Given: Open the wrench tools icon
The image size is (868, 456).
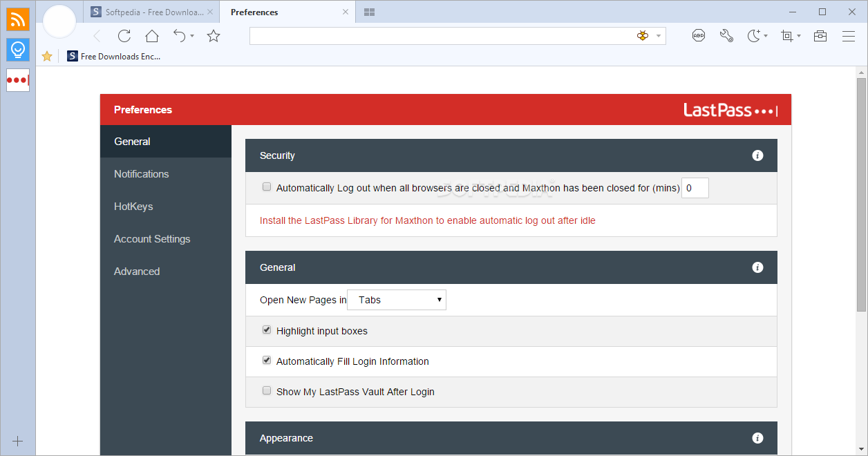Looking at the screenshot, I should coord(726,36).
